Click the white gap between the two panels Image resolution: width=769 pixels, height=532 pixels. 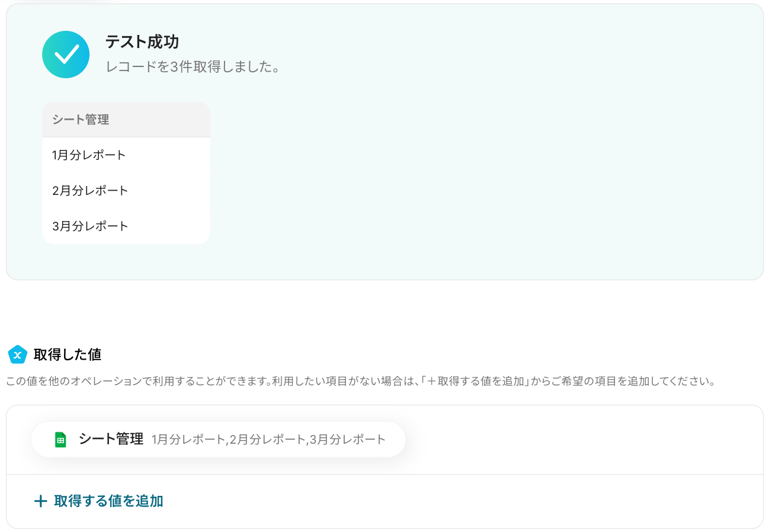click(384, 311)
